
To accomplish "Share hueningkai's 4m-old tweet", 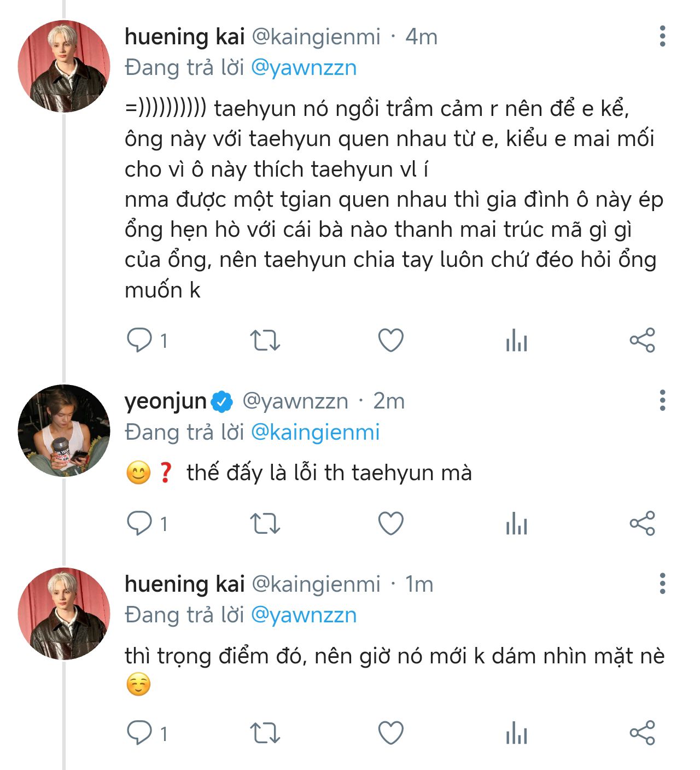I will (x=642, y=340).
